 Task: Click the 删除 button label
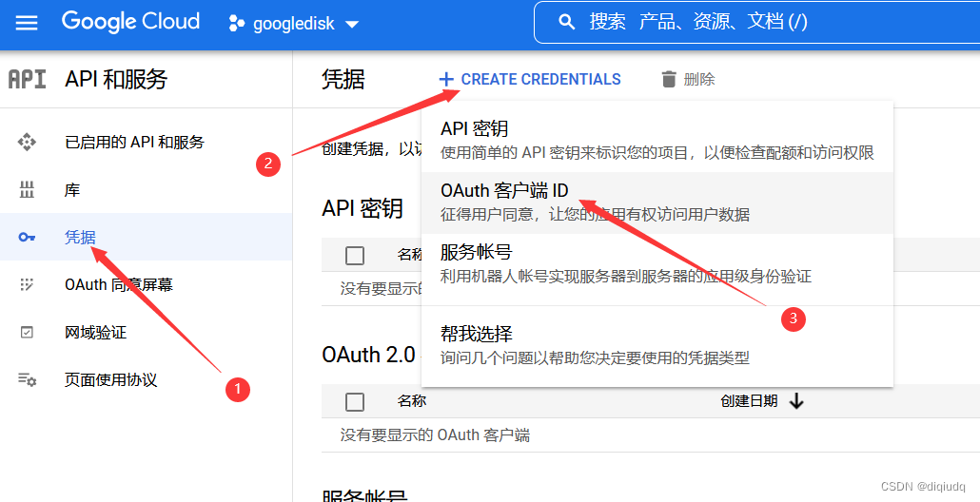[699, 79]
